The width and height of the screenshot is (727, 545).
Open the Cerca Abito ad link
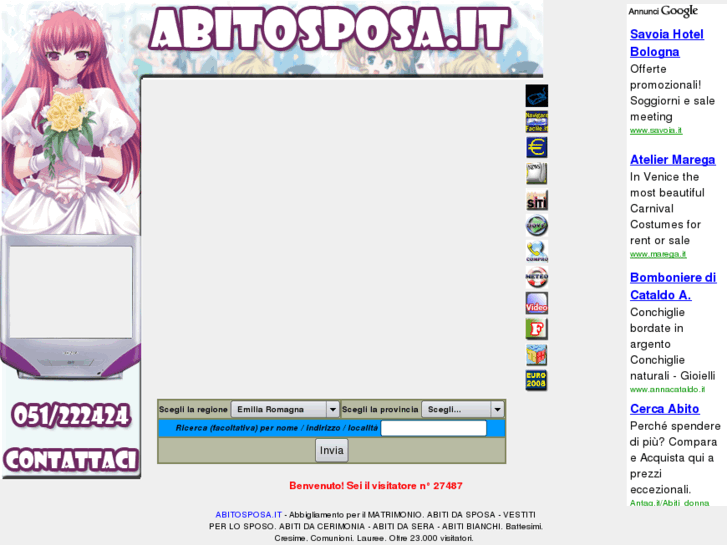click(664, 409)
